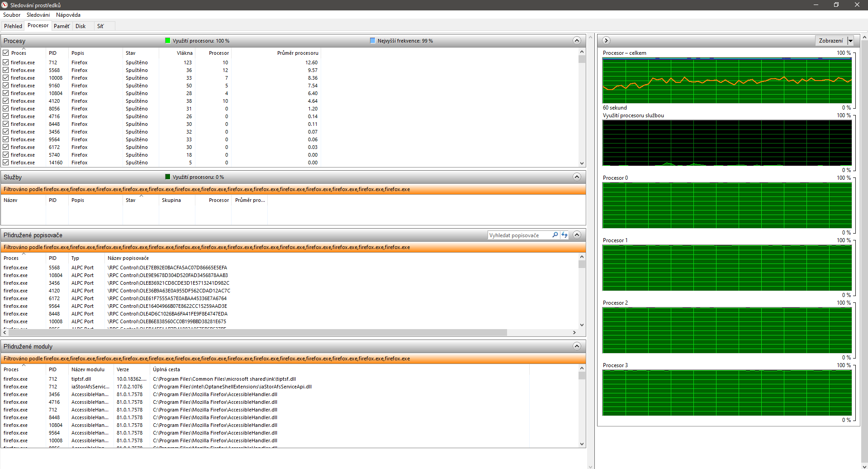Click the Resource Monitor title bar icon

coord(5,5)
